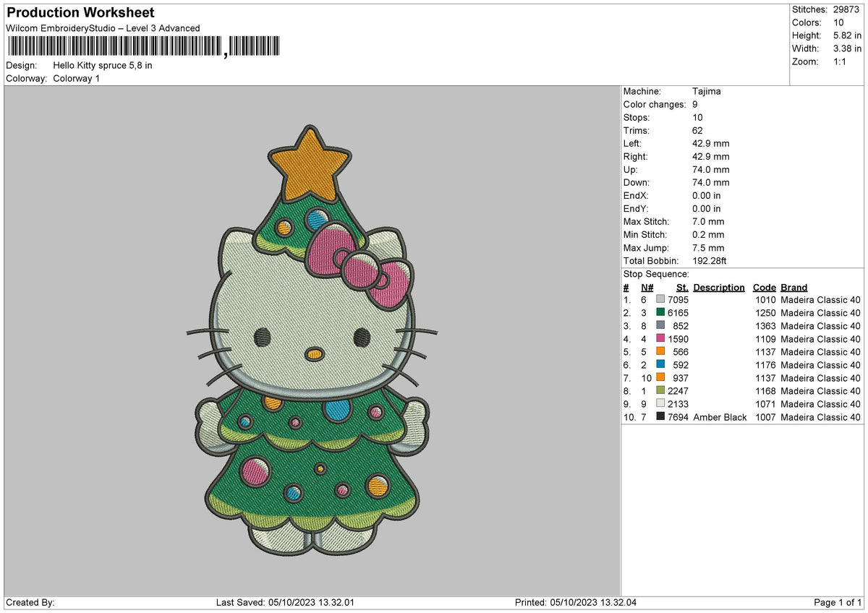
Task: Click the EndX value 0.00 in
Action: tap(707, 195)
